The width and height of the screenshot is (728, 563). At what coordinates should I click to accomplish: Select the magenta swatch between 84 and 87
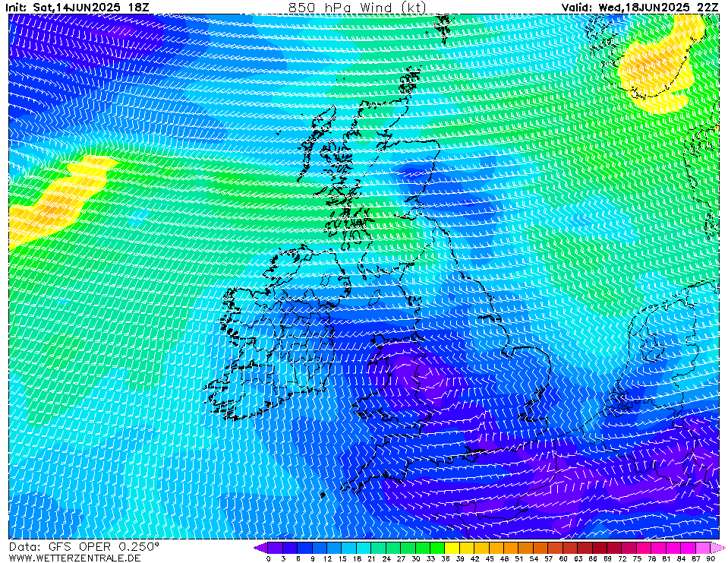(689, 548)
